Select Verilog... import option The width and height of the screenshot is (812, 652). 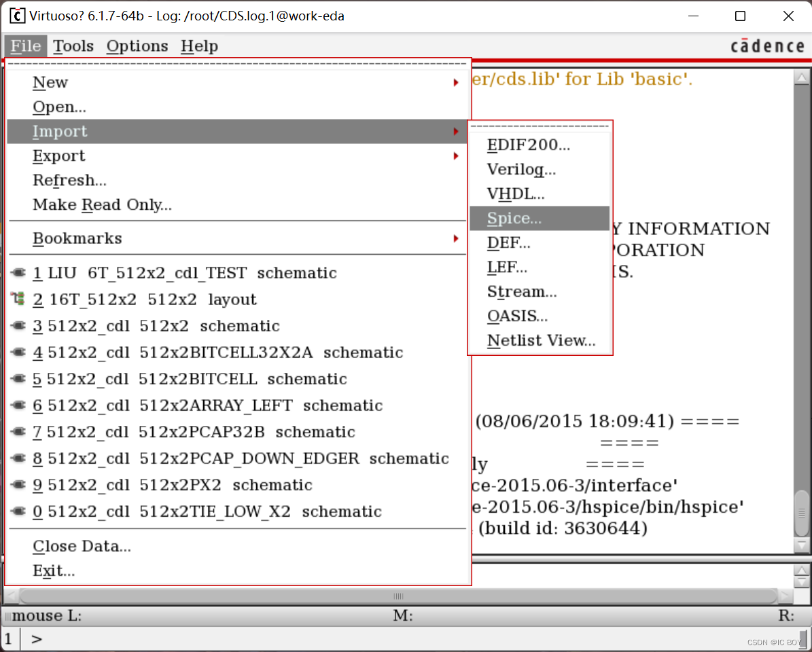540,169
